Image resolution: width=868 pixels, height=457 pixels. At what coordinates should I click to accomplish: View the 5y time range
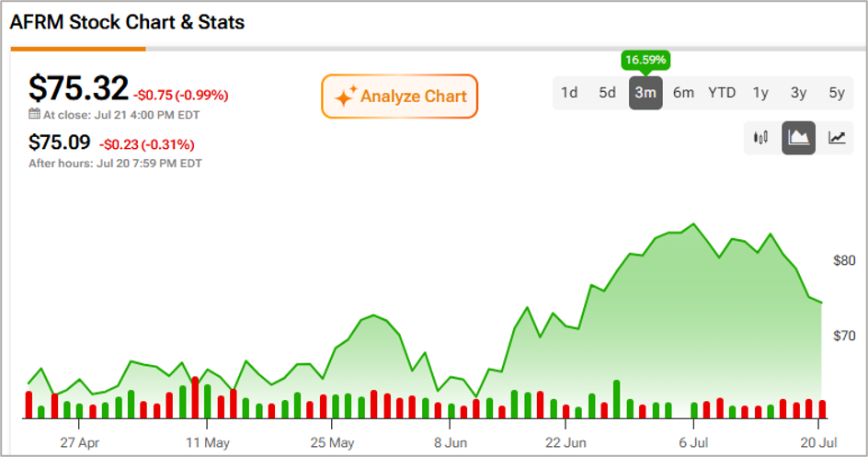point(837,92)
